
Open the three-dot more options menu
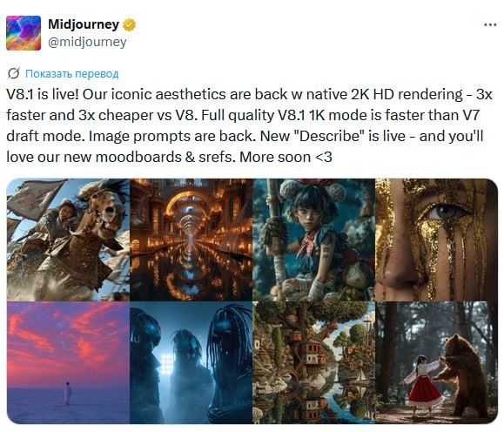pos(490,24)
